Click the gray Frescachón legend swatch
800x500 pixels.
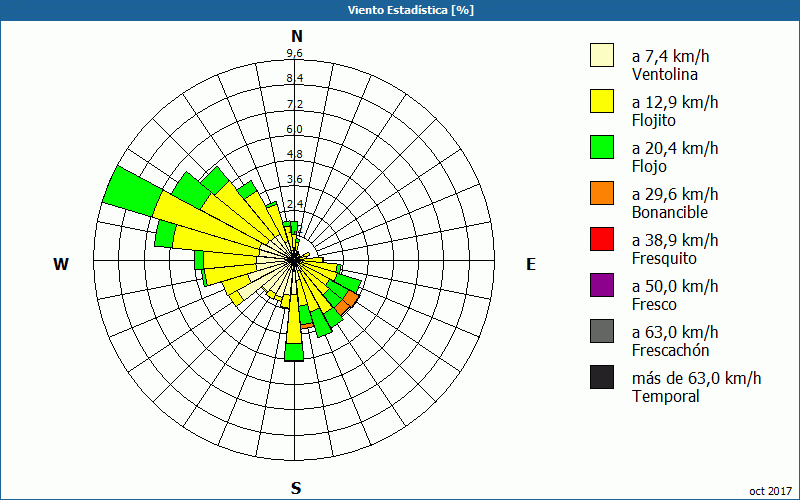click(x=602, y=331)
